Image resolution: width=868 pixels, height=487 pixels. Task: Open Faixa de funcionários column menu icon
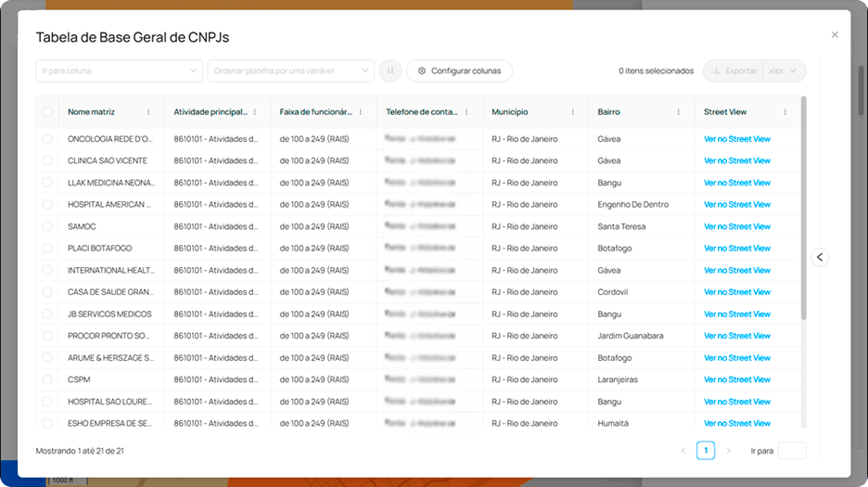[x=360, y=112]
